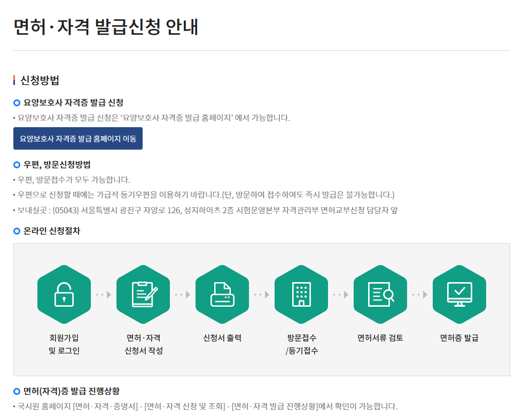Click the monitor-checkmark icon for 면허증 발급
Viewport: 523px width, 420px height.
[459, 294]
